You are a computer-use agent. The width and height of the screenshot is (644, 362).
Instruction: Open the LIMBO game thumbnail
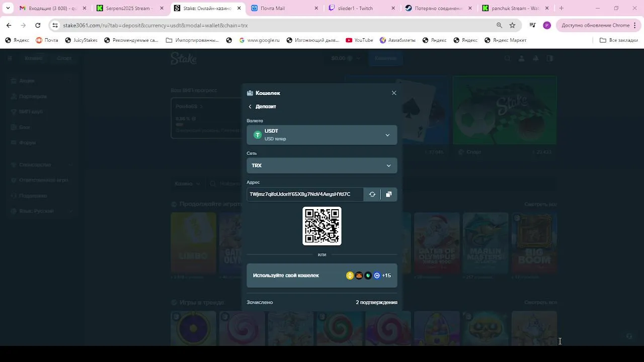pos(193,243)
